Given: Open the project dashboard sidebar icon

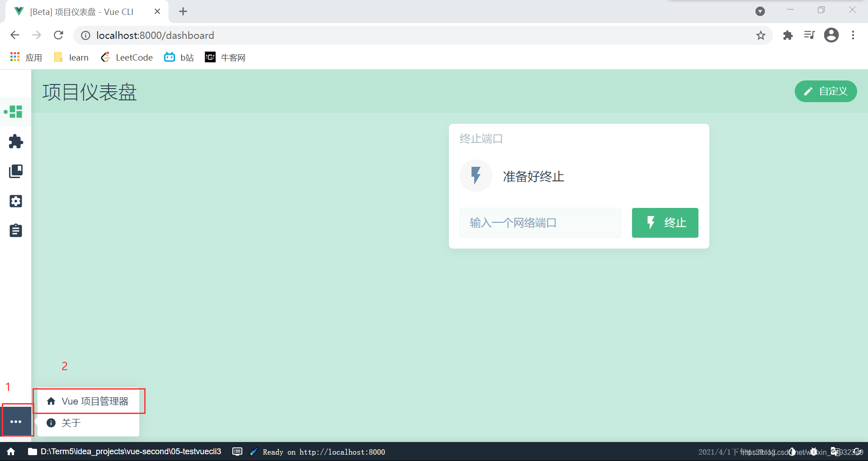Looking at the screenshot, I should (x=16, y=112).
